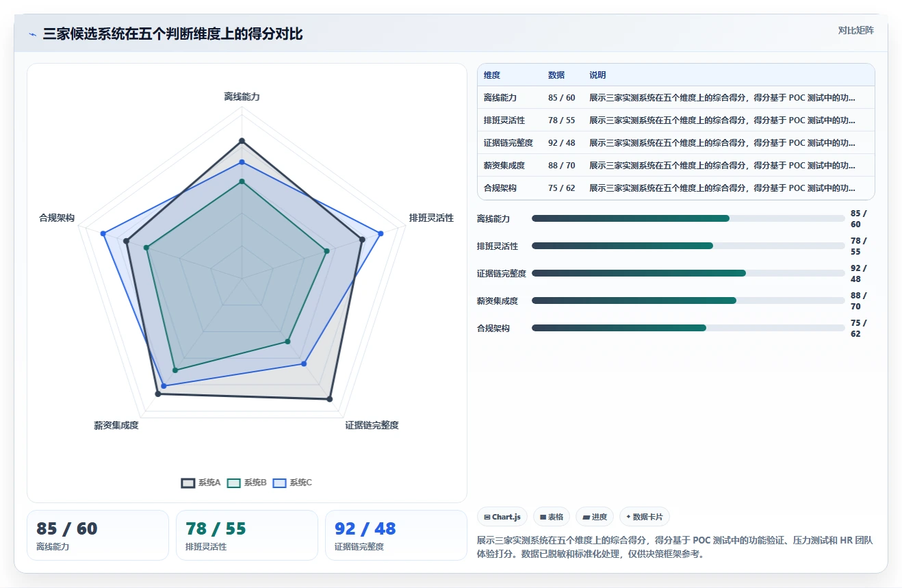Click the 离线能力 label beside its progress bar
Viewport: 902px width, 588px height.
[x=493, y=219]
